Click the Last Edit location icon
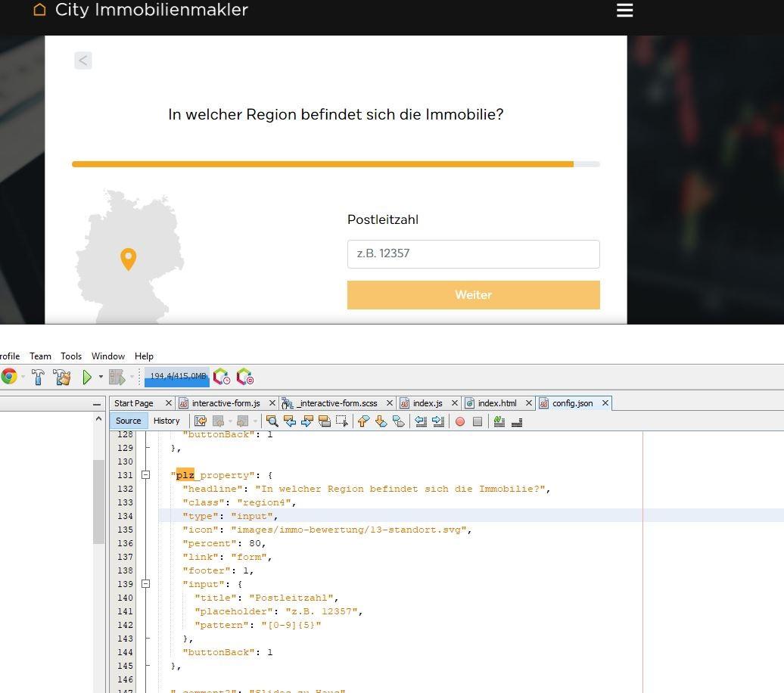This screenshot has width=784, height=693. [x=201, y=421]
